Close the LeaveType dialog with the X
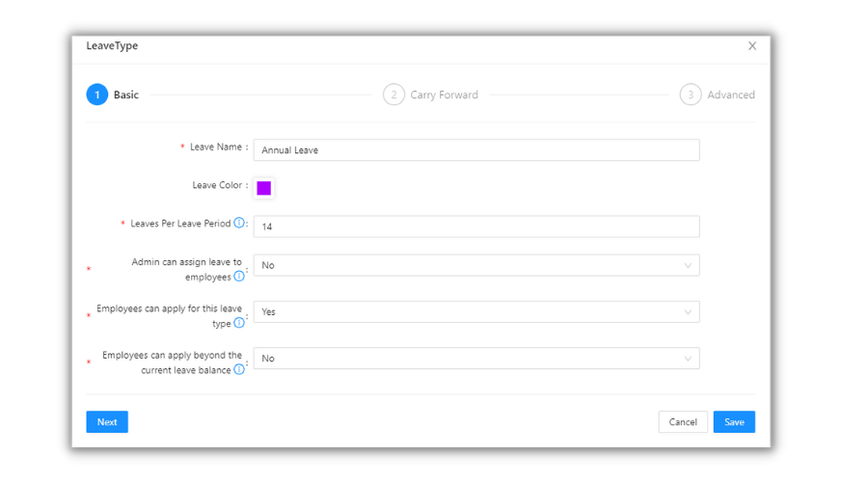The image size is (868, 482). tap(752, 46)
